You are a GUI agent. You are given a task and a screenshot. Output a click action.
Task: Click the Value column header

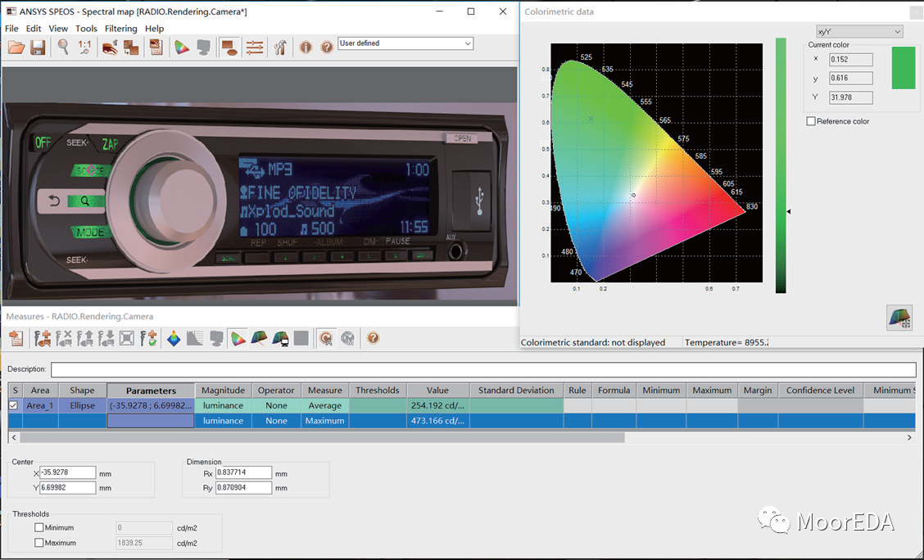(x=438, y=391)
